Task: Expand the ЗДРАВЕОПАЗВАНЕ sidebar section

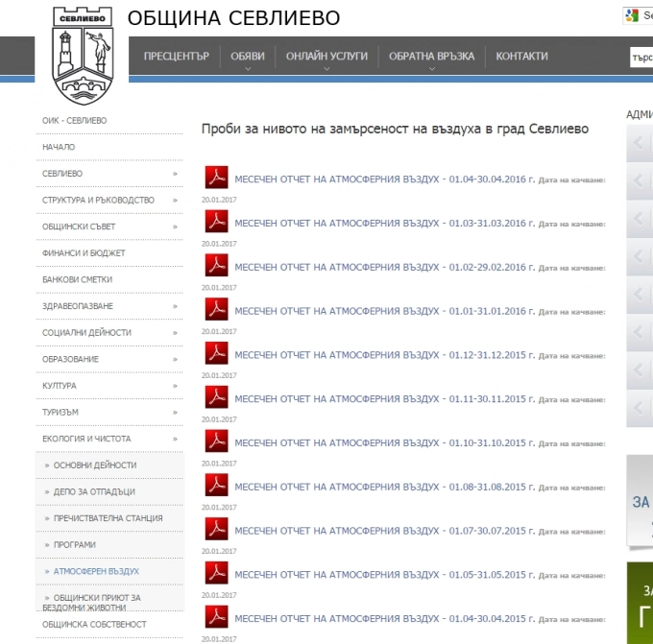Action: pos(175,306)
